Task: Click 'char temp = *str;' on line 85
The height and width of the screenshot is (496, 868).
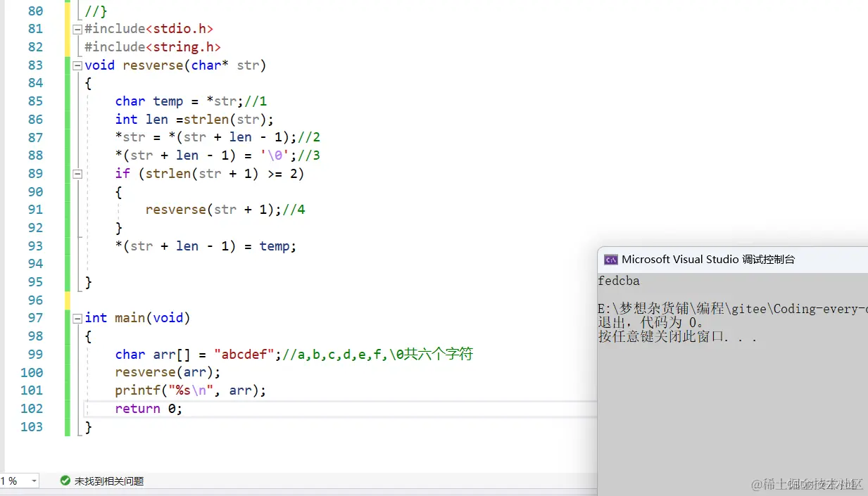Action: point(180,101)
